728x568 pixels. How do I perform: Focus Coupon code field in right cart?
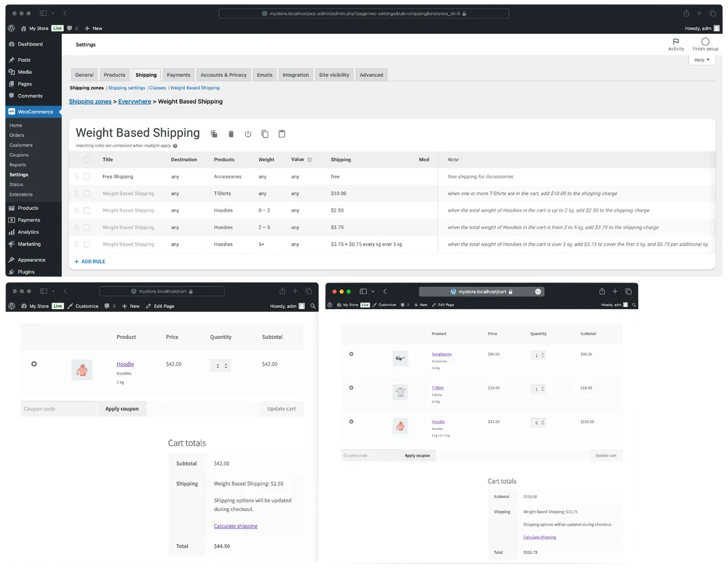(x=369, y=455)
